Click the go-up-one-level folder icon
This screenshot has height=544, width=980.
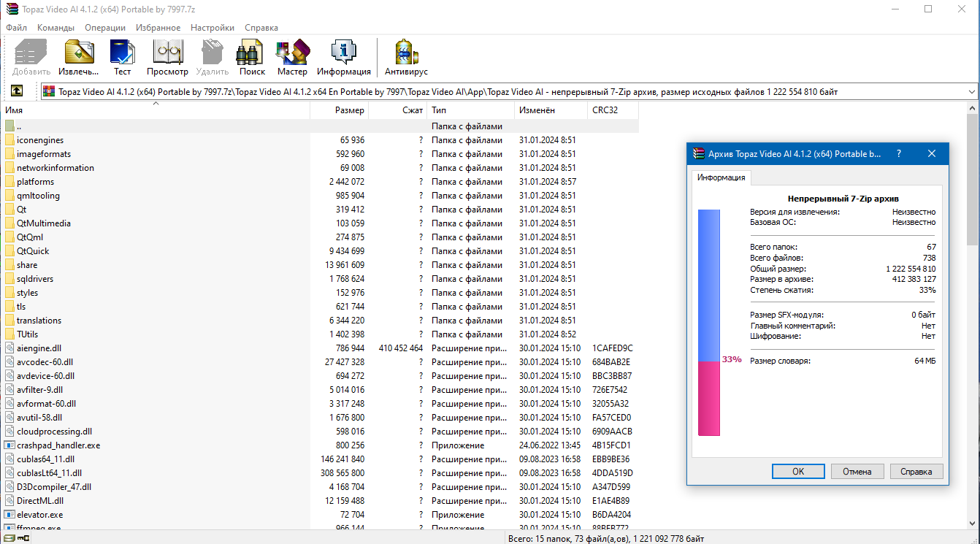point(16,91)
